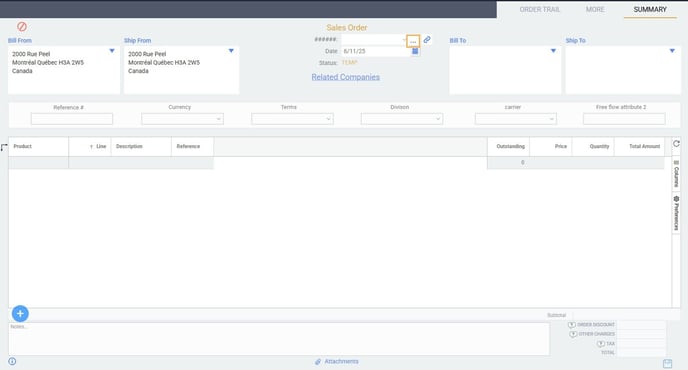
Task: Click the refresh icon above the grid sidebar
Action: point(676,144)
